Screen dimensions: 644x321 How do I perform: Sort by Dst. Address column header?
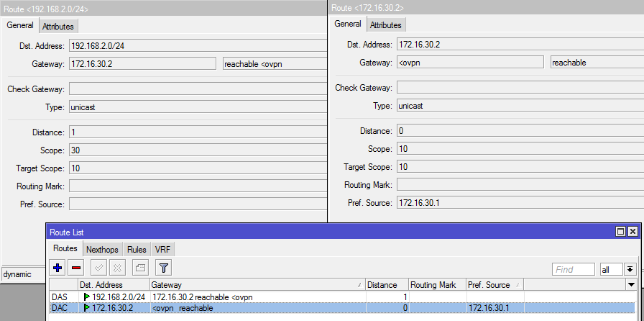click(x=111, y=285)
